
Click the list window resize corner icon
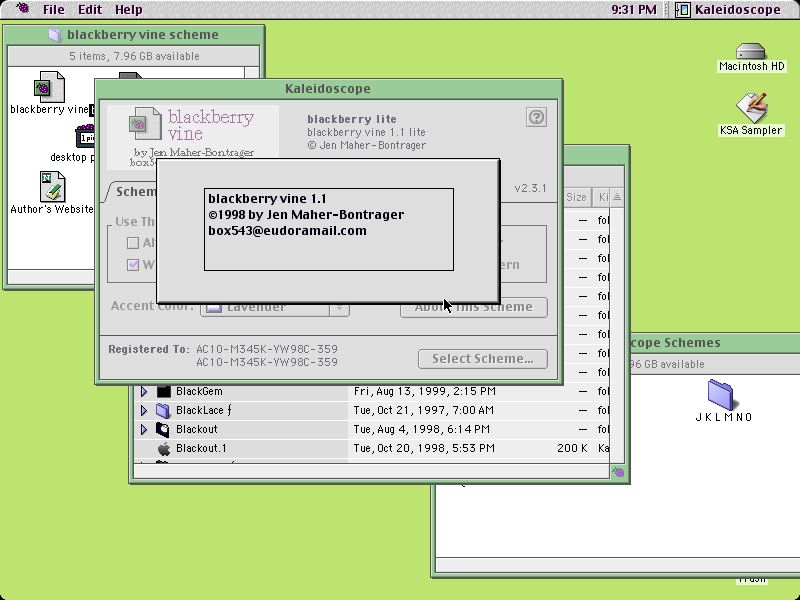tap(618, 472)
